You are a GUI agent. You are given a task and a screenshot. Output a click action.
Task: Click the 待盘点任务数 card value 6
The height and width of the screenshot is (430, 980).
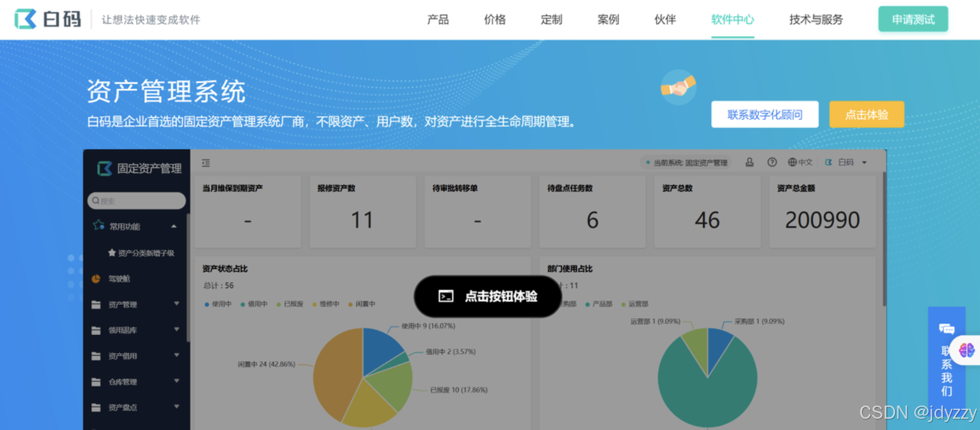pos(592,220)
